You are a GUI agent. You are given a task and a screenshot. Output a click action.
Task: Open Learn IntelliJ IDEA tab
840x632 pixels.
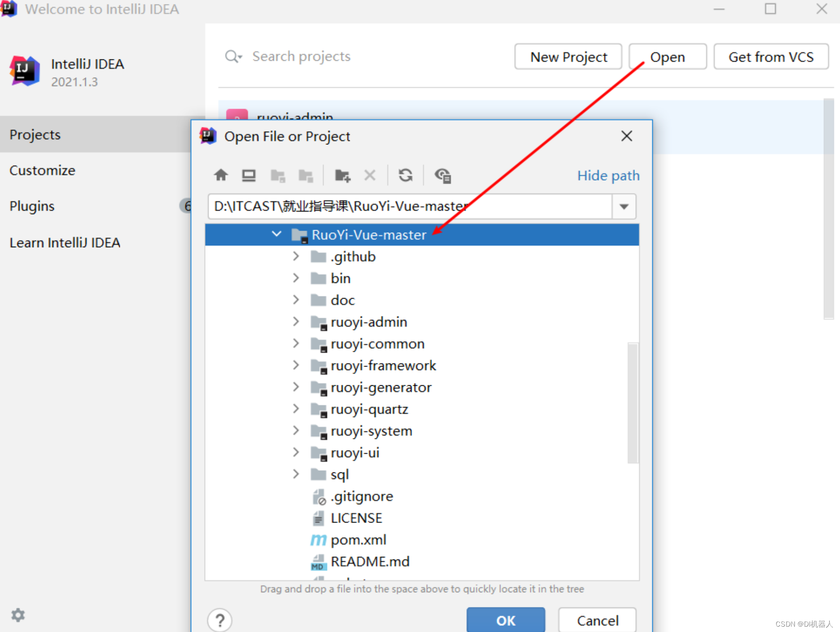point(96,243)
